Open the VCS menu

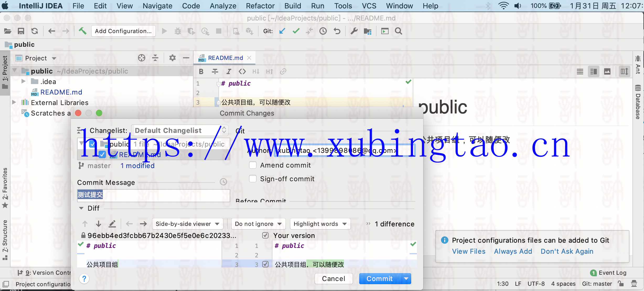[369, 6]
